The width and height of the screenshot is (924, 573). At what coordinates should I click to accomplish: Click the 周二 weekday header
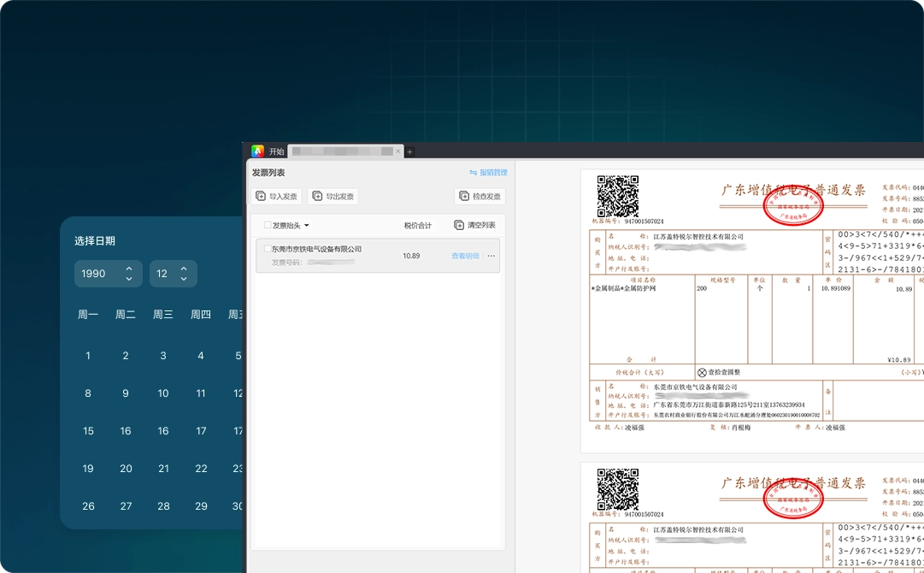pos(126,315)
